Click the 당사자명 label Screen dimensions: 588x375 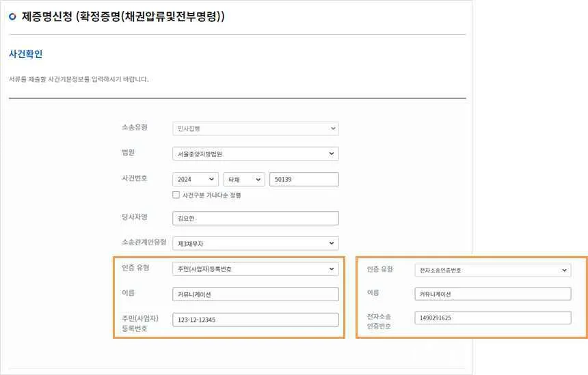[x=135, y=217]
